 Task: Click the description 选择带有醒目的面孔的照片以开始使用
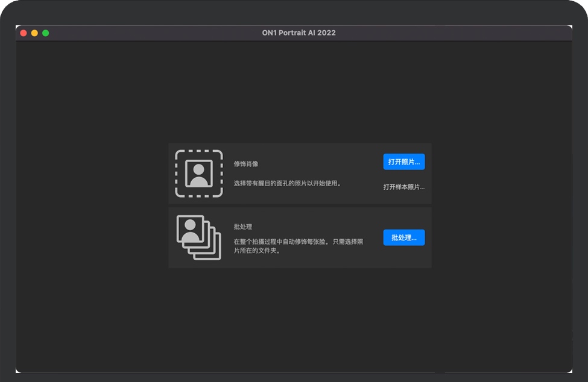coord(287,183)
